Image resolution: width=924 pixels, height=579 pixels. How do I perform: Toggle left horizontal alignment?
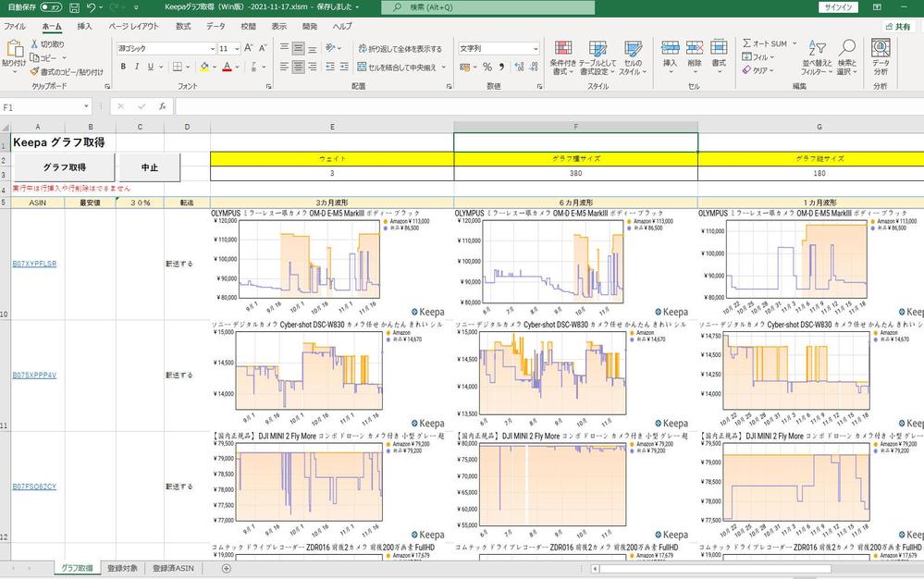tap(284, 68)
